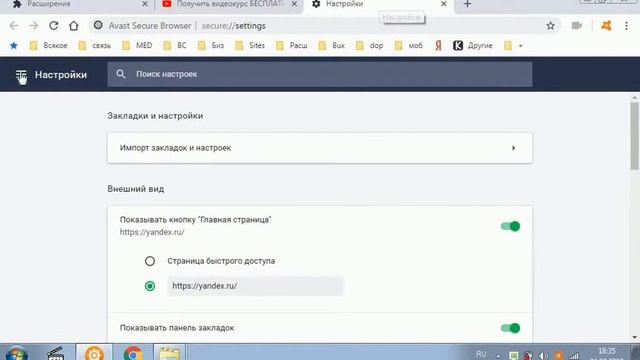Open the Вих bookmarks folder
Image resolution: width=640 pixels, height=360 pixels.
(332, 45)
